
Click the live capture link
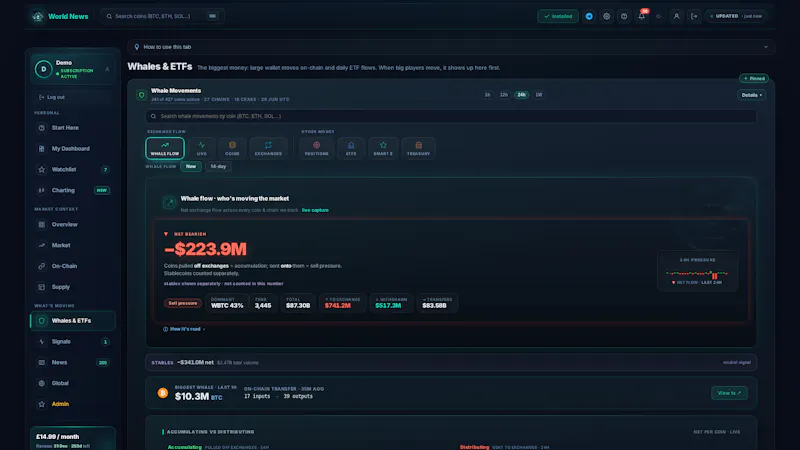click(315, 210)
